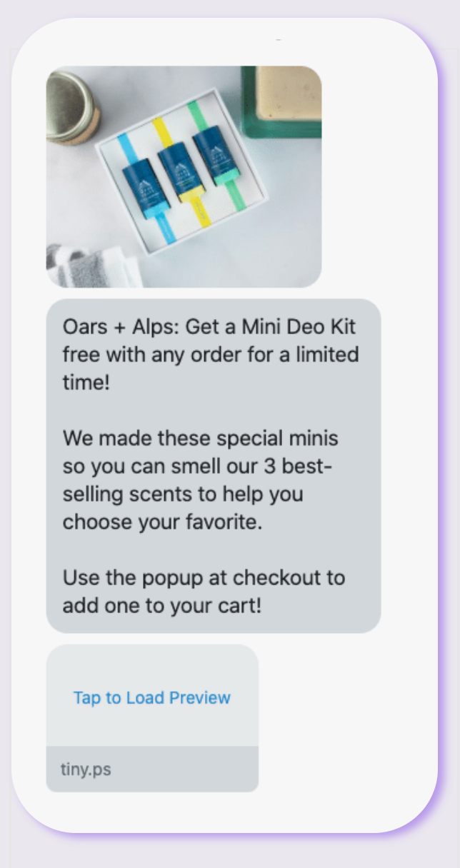Tap the 'Tap to Load Preview' link
Screen dimensions: 460x868
pos(151,697)
